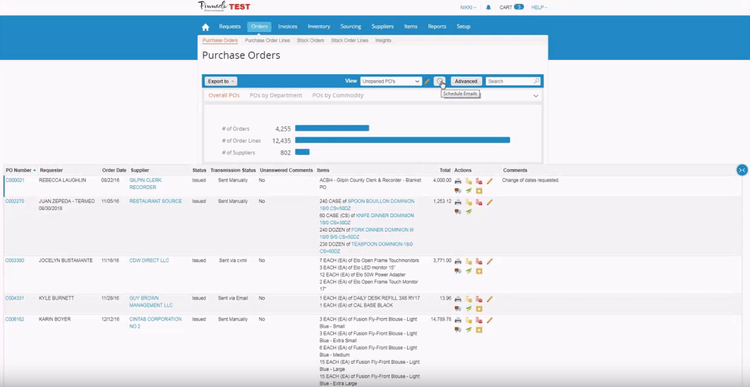Switch to Insights tab
This screenshot has width=750, height=387.
383,41
